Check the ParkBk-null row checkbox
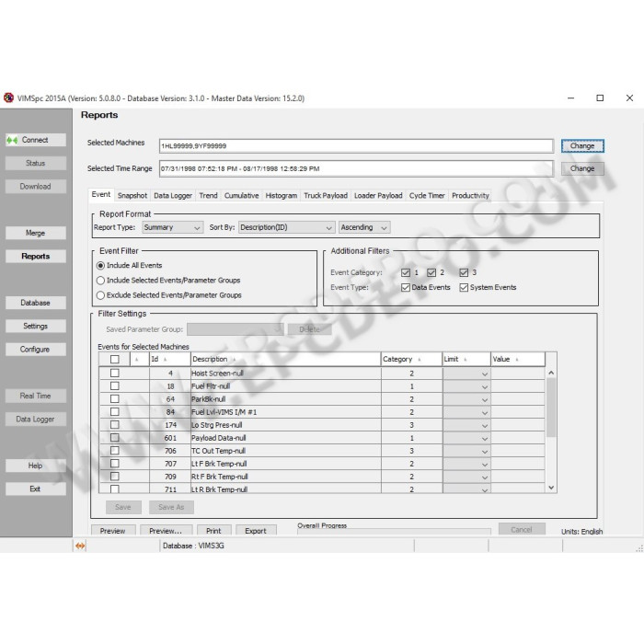644x644 pixels. (115, 398)
